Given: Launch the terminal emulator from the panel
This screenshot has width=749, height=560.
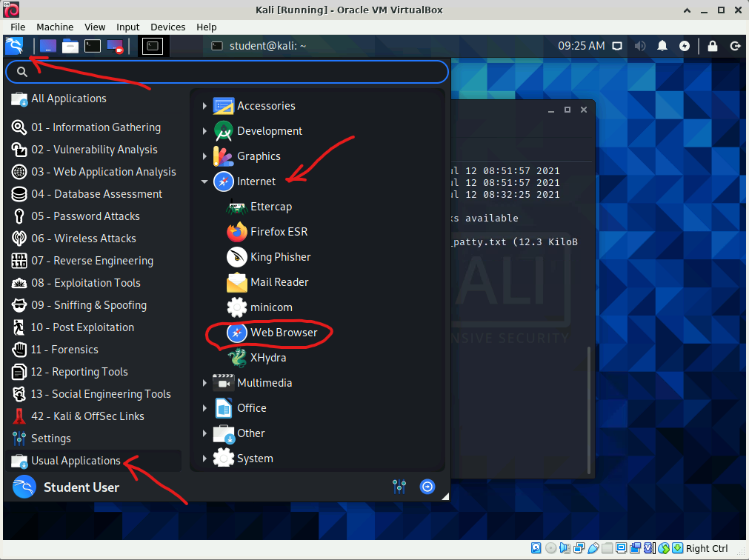Looking at the screenshot, I should 92,47.
